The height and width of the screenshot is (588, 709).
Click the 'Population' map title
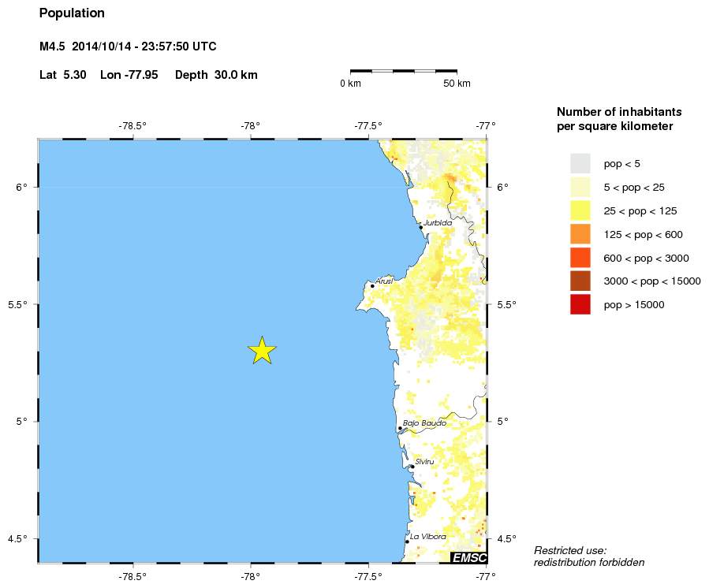[72, 13]
